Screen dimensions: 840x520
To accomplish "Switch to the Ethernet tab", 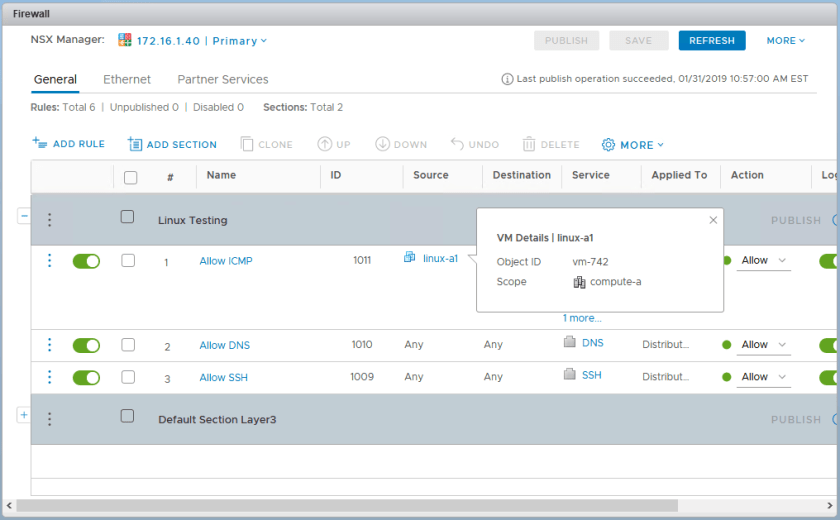I will click(x=127, y=79).
